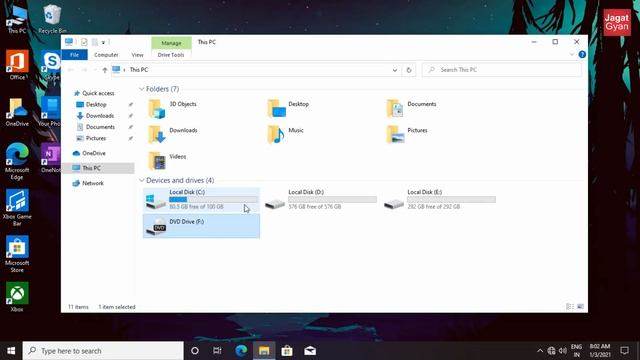Open the Computer ribbon tab

point(106,55)
